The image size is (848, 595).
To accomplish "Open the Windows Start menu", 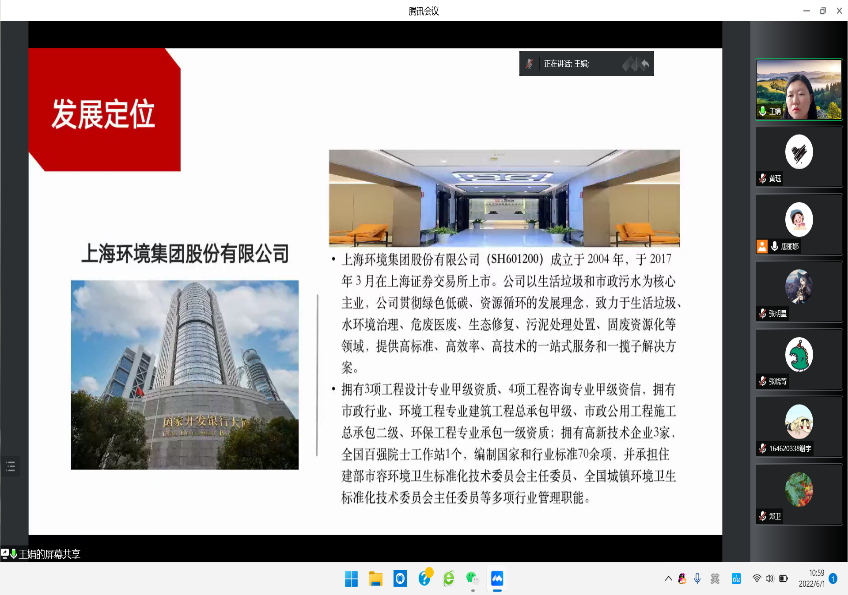I will coord(352,579).
